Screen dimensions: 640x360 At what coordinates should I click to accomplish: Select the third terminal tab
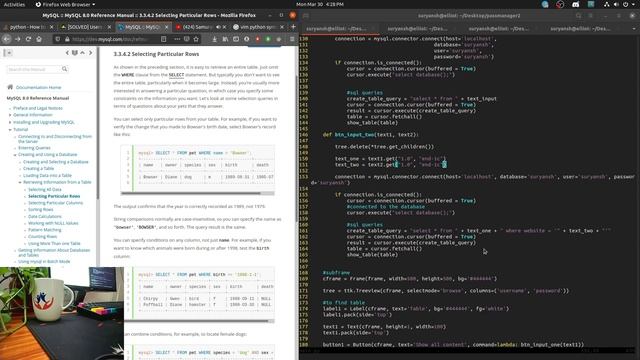pos(498,29)
